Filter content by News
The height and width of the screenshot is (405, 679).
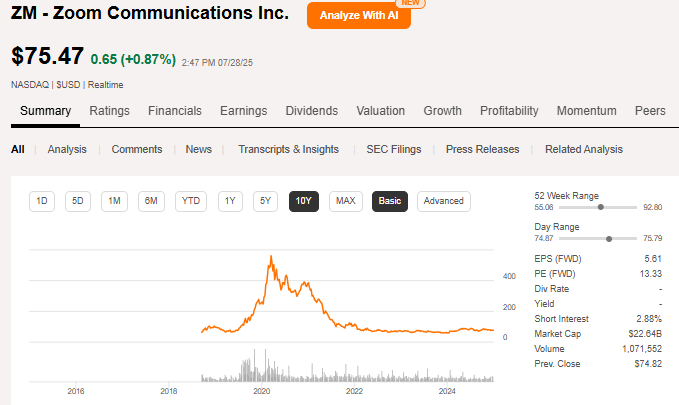click(x=199, y=149)
